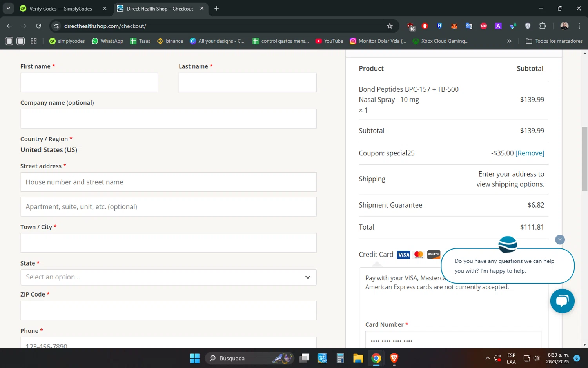
Task: Remove the special25 coupon
Action: pyautogui.click(x=530, y=153)
